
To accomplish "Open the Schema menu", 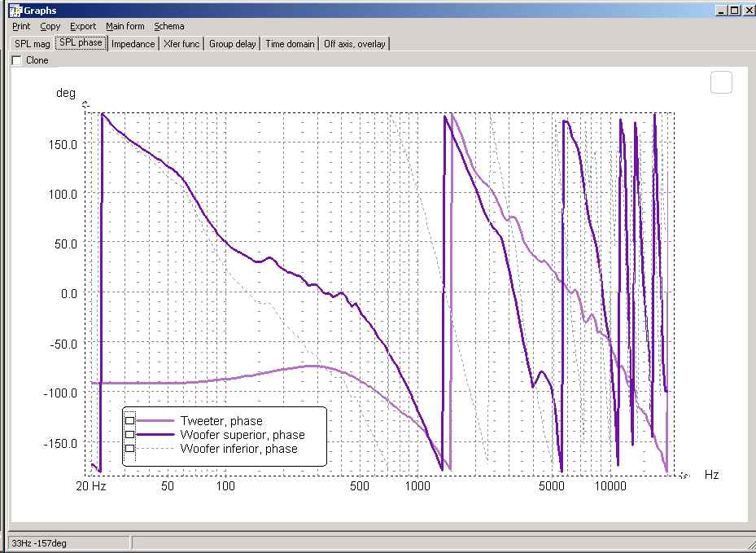I will coord(168,27).
